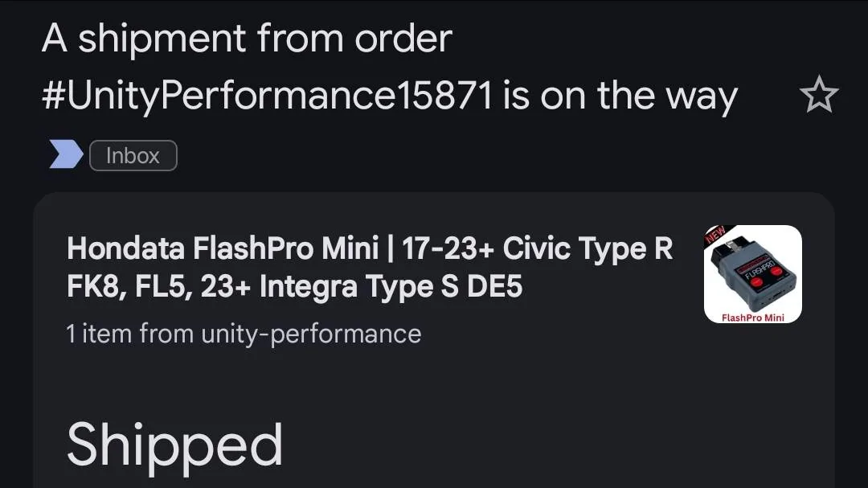Viewport: 868px width, 488px height.
Task: Click the red NEW badge on thumbnail
Action: (x=715, y=236)
